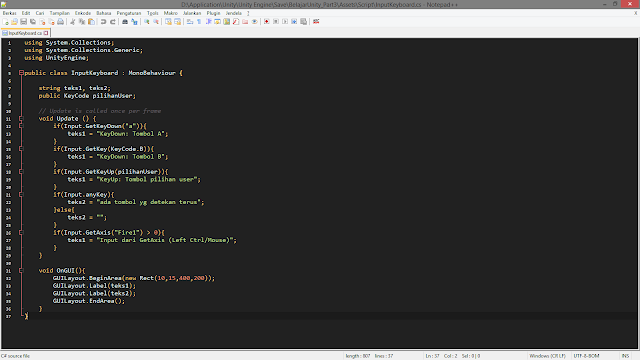This screenshot has width=640, height=360.
Task: Click the Save All toolbar icon
Action: [33, 22]
